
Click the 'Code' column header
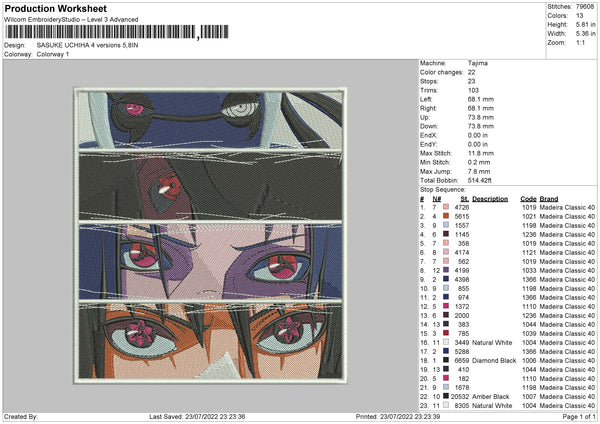[x=528, y=199]
